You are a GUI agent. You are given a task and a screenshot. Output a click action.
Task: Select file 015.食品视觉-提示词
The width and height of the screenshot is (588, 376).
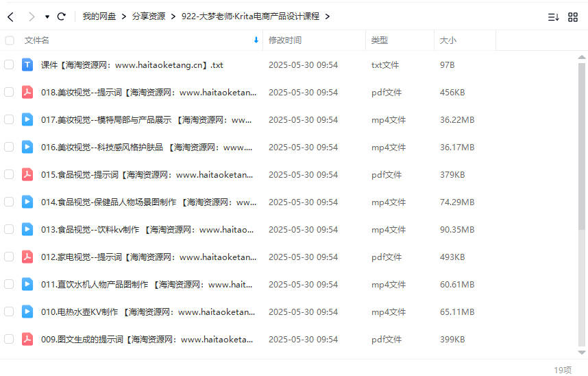pyautogui.click(x=147, y=175)
